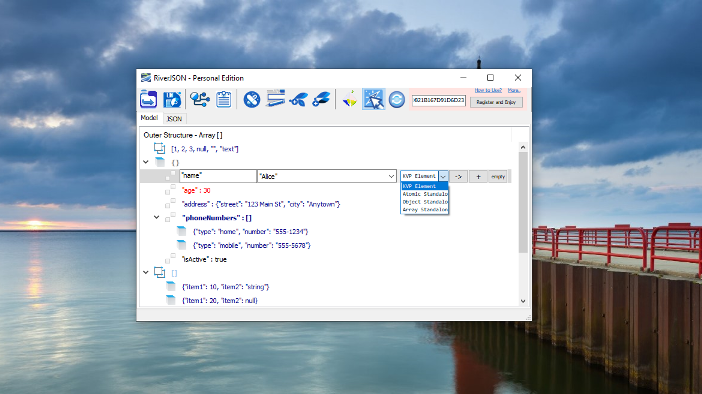Click the Outer Structure - Array [ ] label
The image size is (702, 394).
183,135
